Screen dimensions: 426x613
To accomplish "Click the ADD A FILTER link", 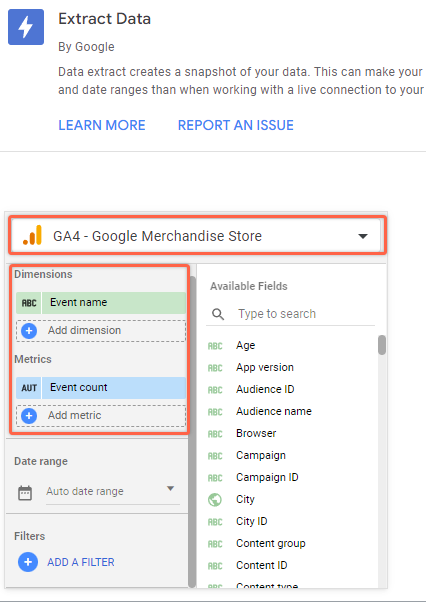I will (81, 562).
